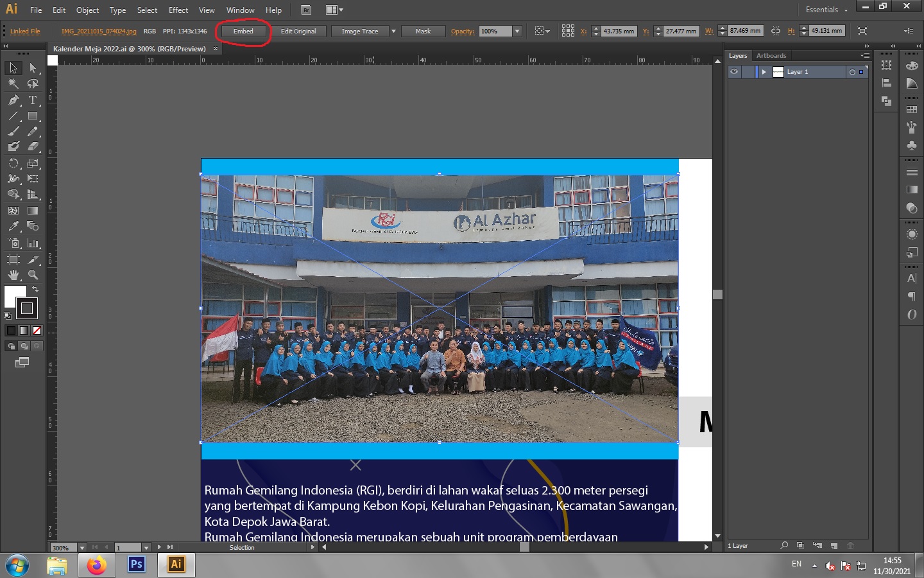This screenshot has width=924, height=578.
Task: Select the Type tool
Action: pos(33,100)
